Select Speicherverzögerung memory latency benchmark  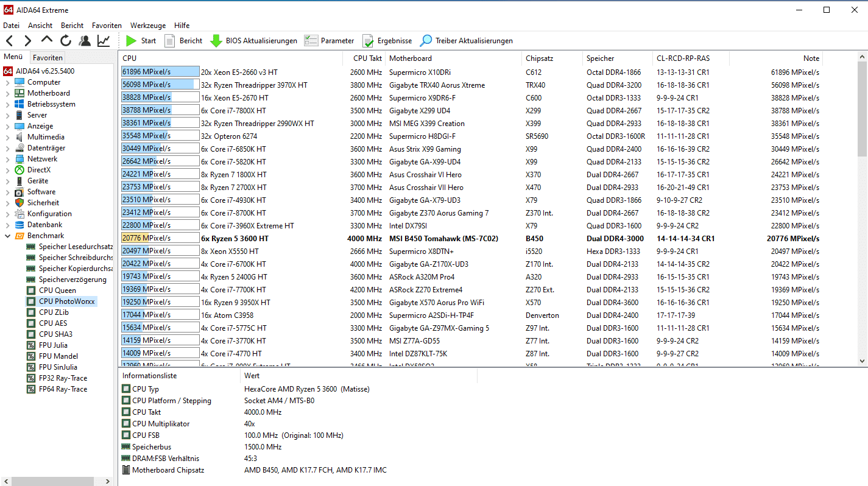tap(72, 280)
